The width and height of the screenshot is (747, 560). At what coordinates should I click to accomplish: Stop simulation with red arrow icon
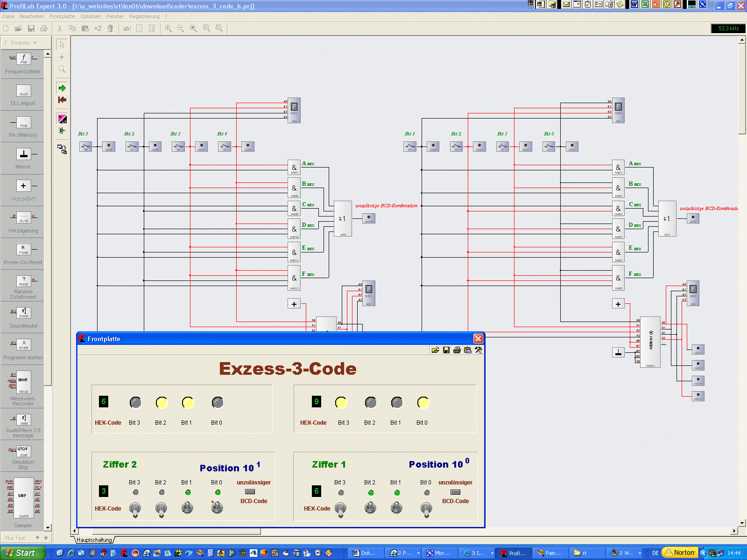(62, 100)
